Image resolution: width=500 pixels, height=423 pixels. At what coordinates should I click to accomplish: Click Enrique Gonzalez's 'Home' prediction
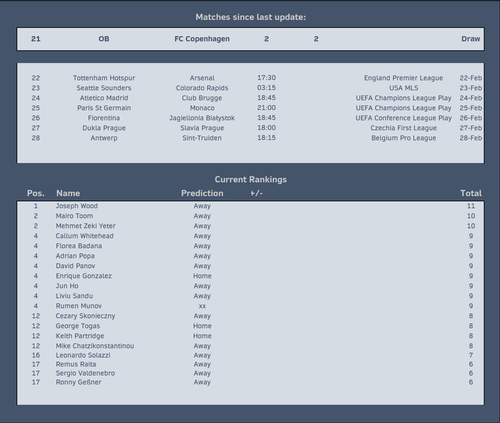point(202,276)
